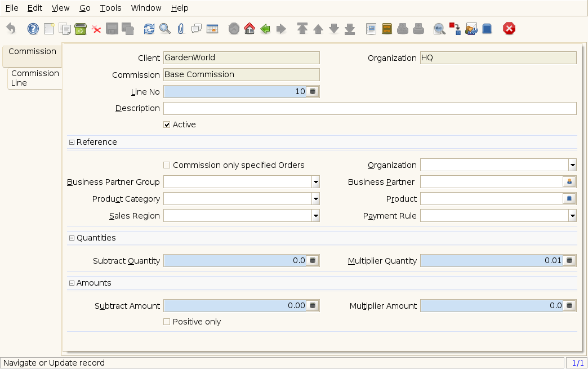The height and width of the screenshot is (369, 588).
Task: Collapse the Reference section
Action: point(72,143)
